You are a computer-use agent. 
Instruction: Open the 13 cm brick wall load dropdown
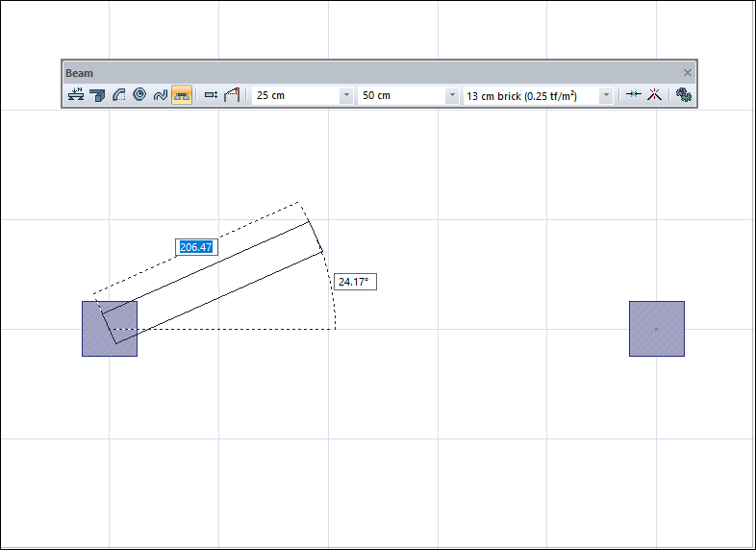[606, 96]
